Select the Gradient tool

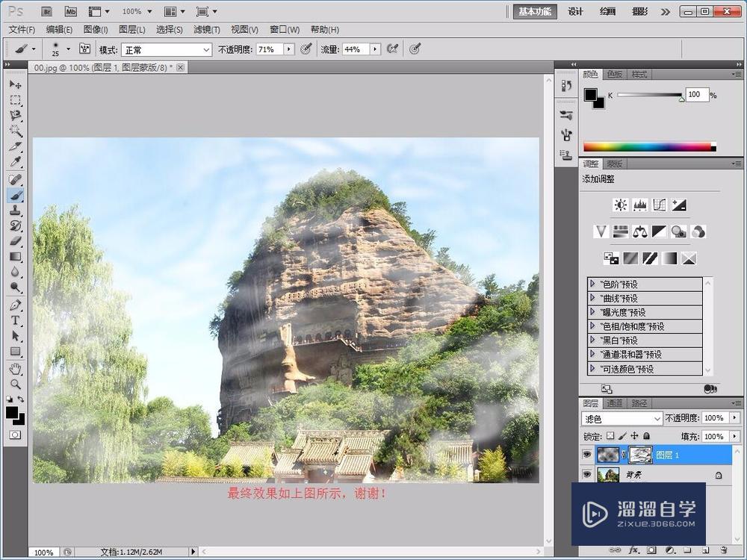click(x=15, y=256)
